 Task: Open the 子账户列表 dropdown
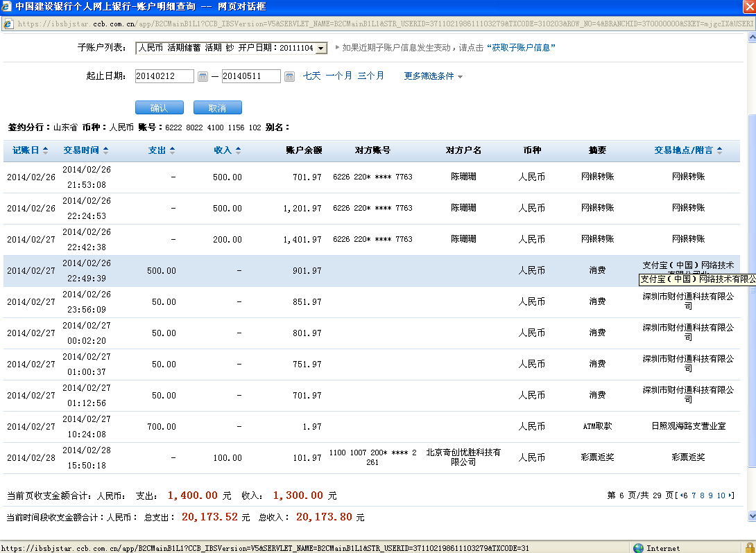(x=321, y=49)
